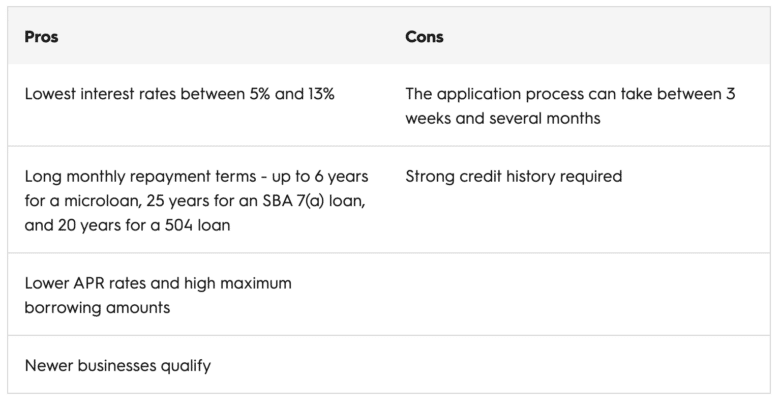780x401 pixels.
Task: Select the "Long monthly repayment terms" cell
Action: click(x=197, y=200)
